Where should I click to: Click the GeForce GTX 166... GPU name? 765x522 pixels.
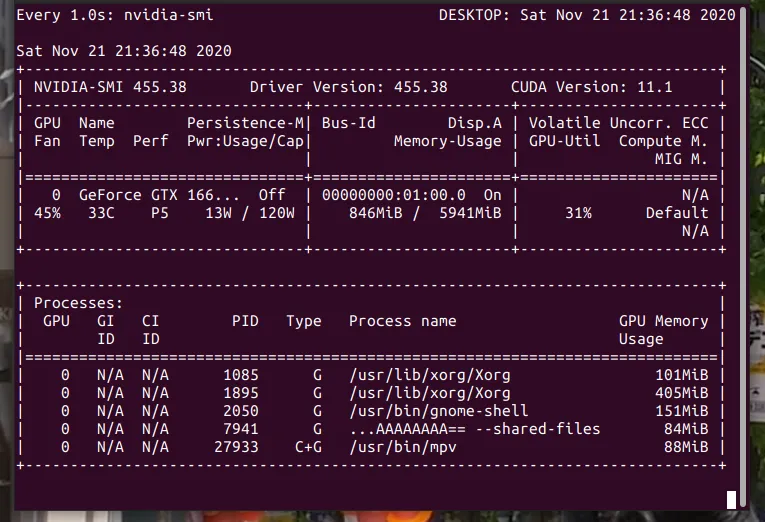(x=145, y=195)
